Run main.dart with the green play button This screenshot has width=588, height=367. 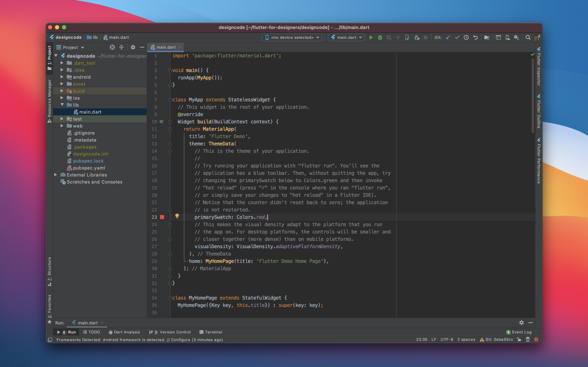[x=371, y=37]
